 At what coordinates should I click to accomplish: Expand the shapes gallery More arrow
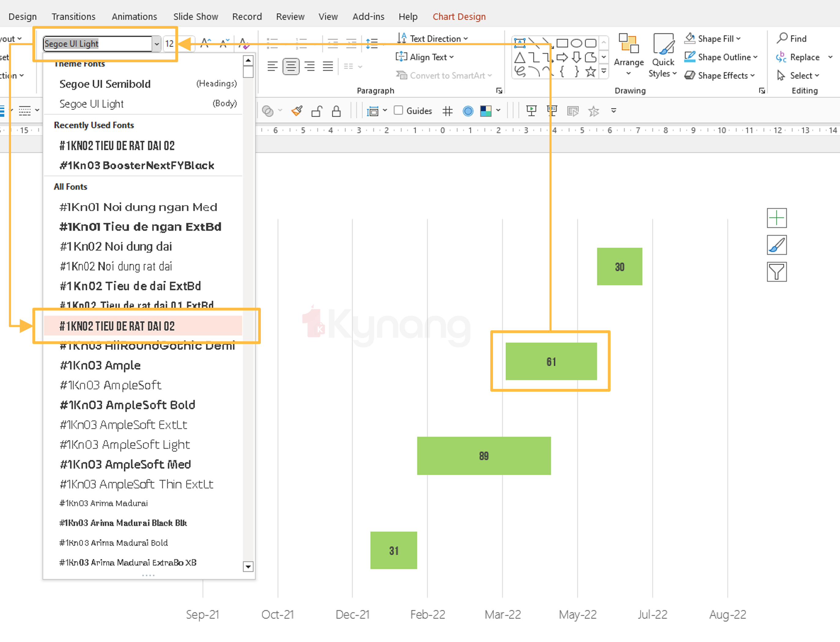[604, 71]
